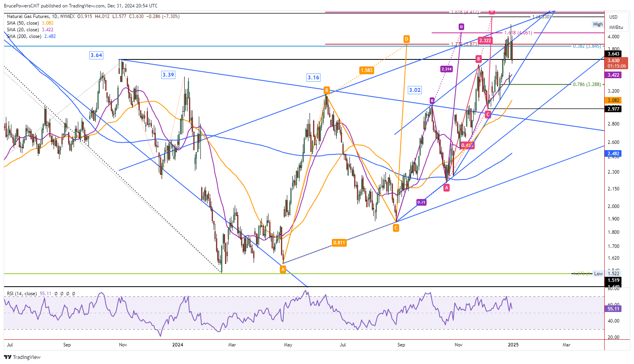Image resolution: width=634 pixels, height=364 pixels.
Task: Click the orange 0.811 ratio label
Action: coord(339,243)
